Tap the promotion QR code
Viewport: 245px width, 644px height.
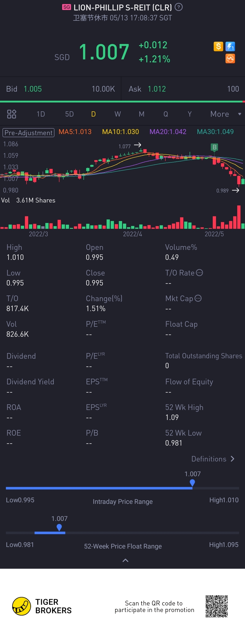coord(216,606)
